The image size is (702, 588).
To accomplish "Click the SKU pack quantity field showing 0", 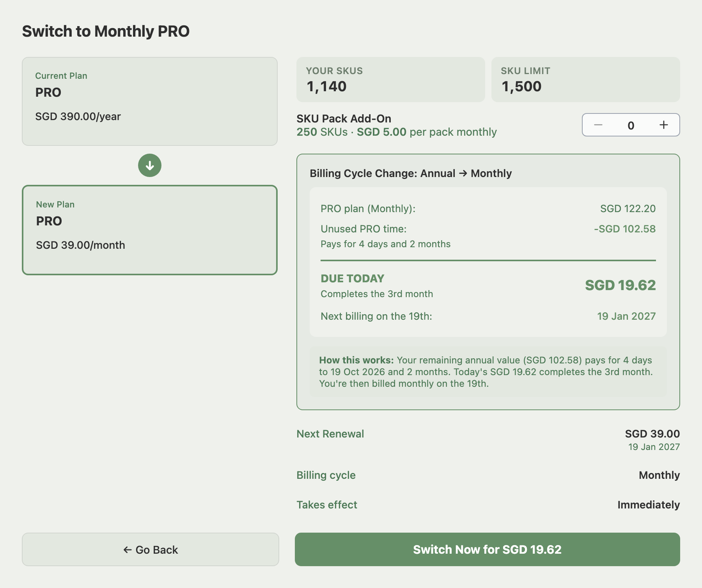I will pos(631,125).
